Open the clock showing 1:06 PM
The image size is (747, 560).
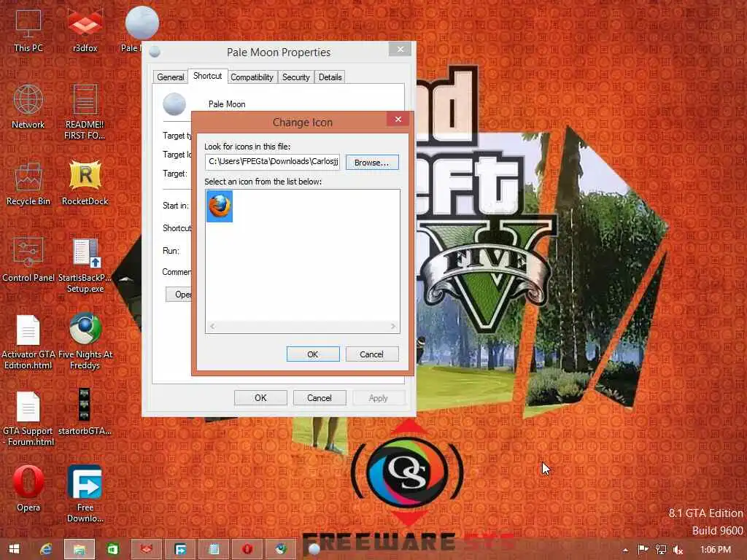(x=716, y=550)
